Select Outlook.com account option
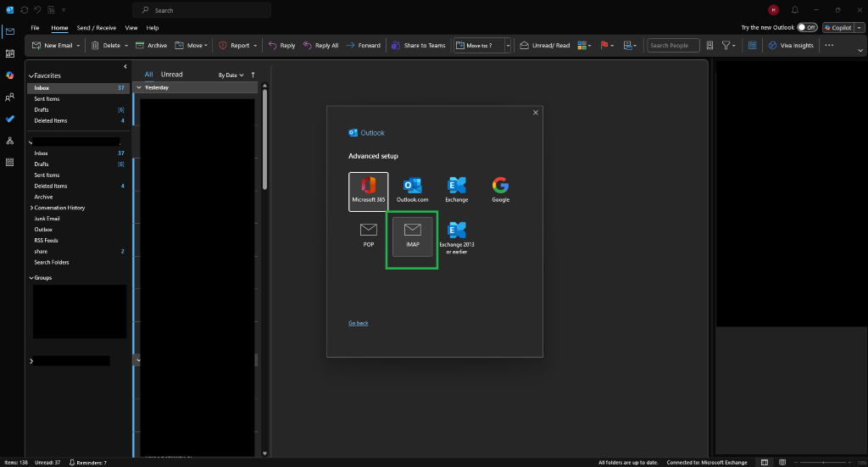Viewport: 868px width, 467px height. (x=413, y=191)
